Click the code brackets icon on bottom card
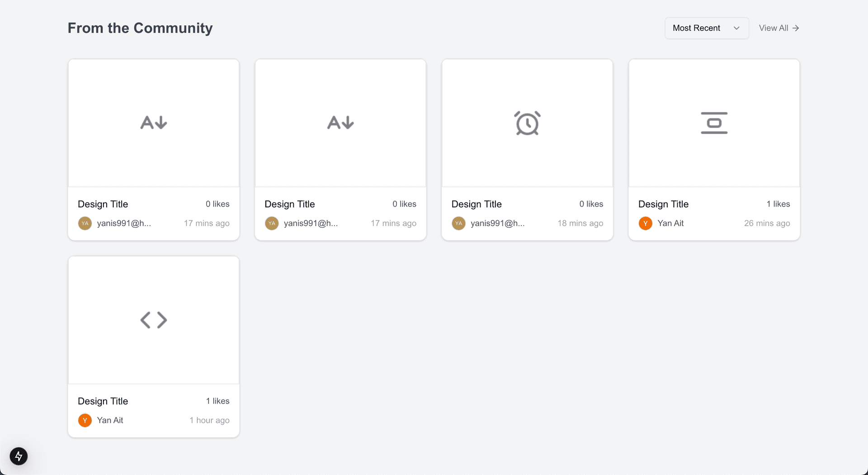 coord(154,320)
